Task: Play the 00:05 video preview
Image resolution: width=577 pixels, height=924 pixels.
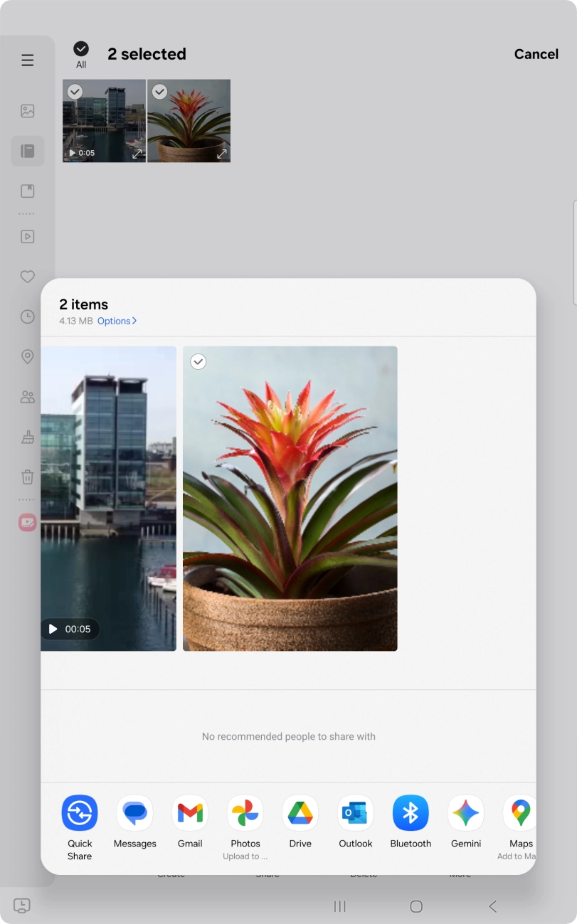Action: (70, 629)
